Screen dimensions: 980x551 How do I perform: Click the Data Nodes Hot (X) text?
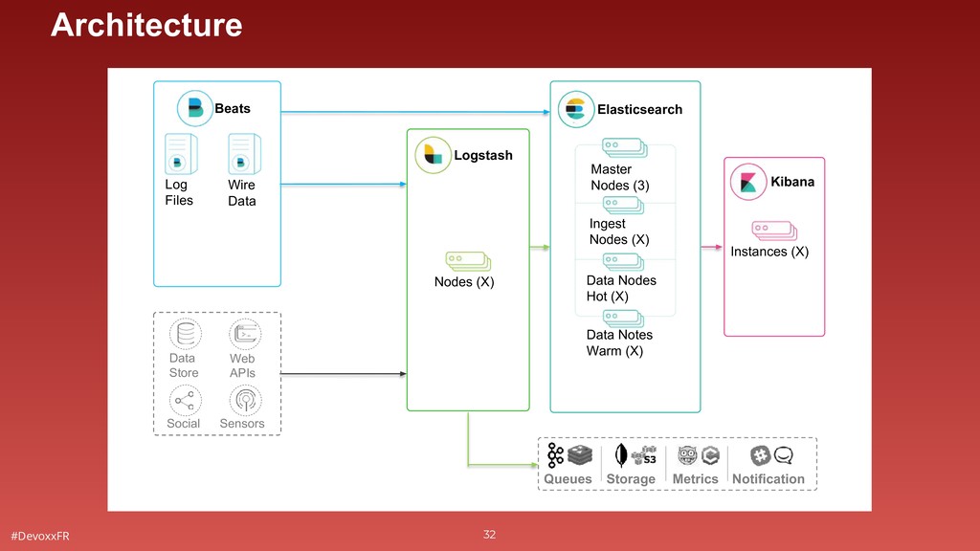point(621,289)
